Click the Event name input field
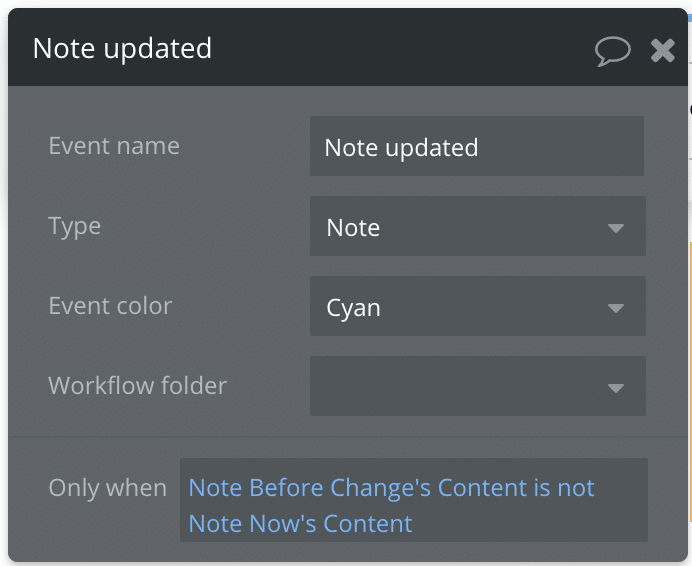Screen dimensions: 692x566 476,147
